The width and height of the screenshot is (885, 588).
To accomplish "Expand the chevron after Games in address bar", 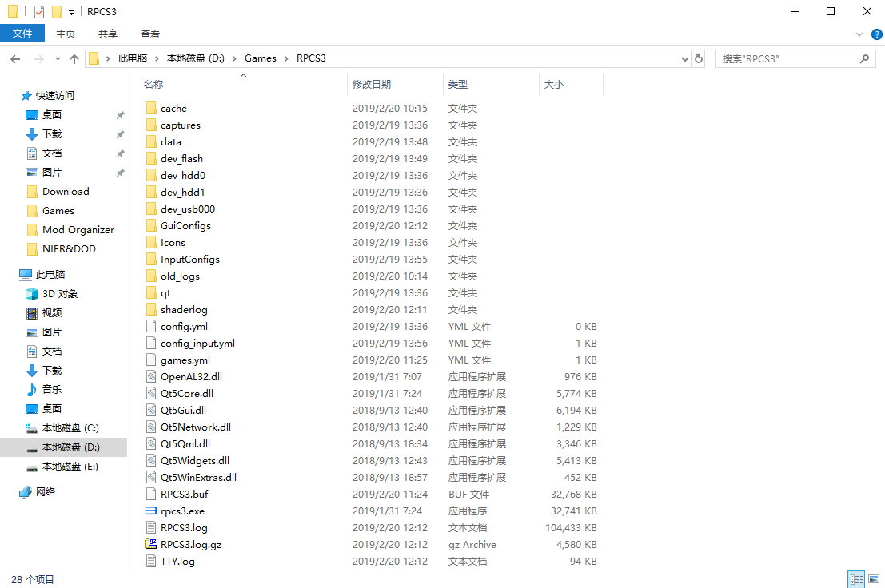I will point(286,58).
